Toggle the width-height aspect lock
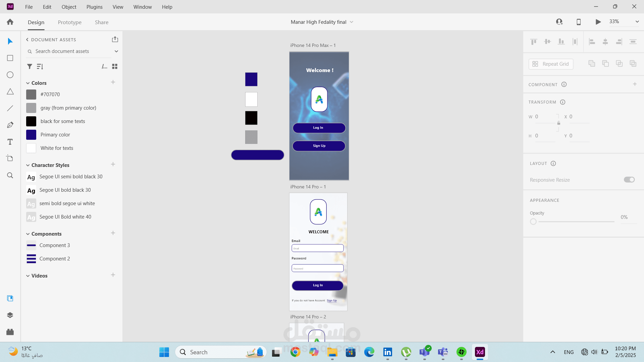The image size is (644, 362). tap(558, 123)
